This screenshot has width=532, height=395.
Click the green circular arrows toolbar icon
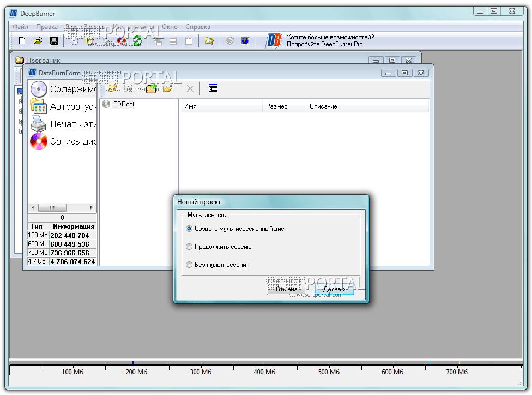[137, 41]
